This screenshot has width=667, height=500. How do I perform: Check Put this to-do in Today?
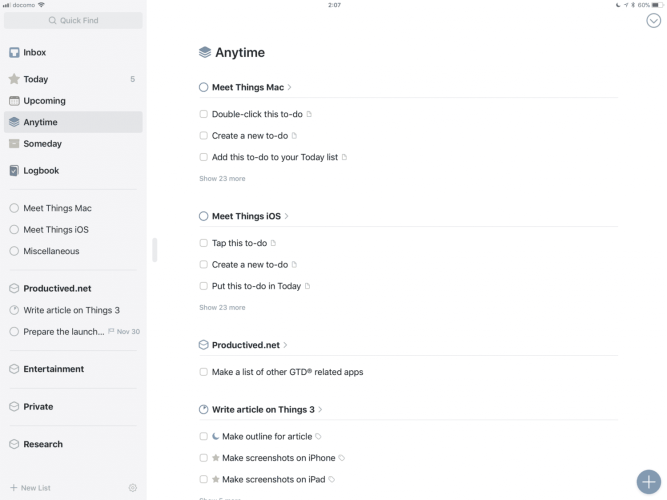pos(203,286)
